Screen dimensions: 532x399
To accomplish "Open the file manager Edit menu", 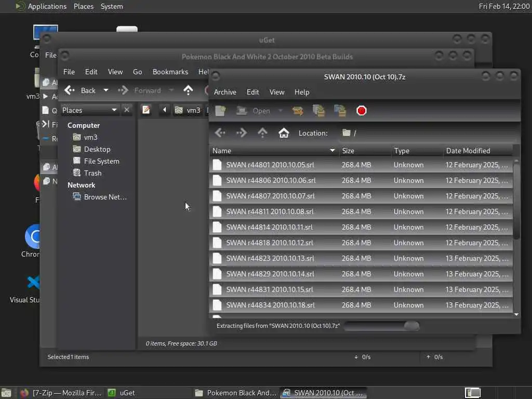I will point(91,72).
